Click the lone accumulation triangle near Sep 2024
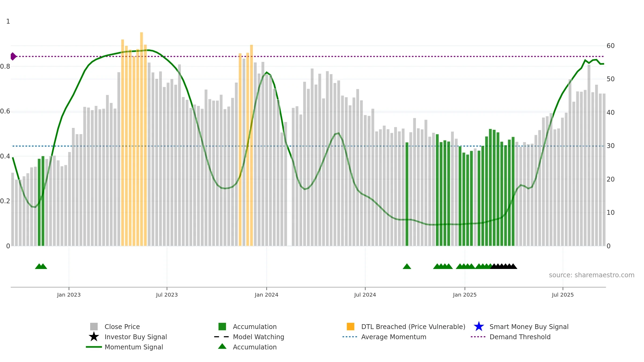This screenshot has width=644, height=362. click(407, 266)
